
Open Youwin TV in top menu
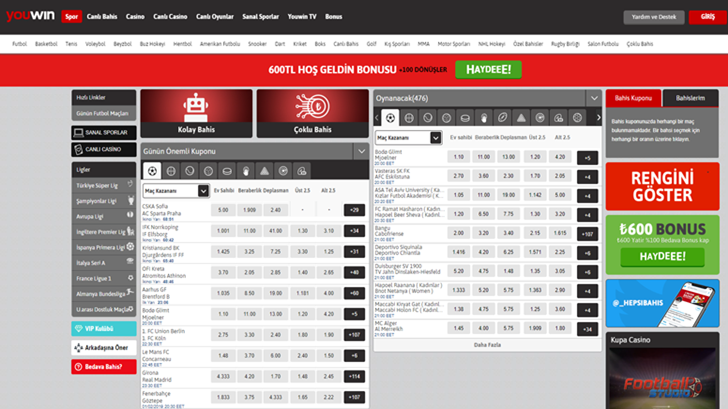(302, 17)
